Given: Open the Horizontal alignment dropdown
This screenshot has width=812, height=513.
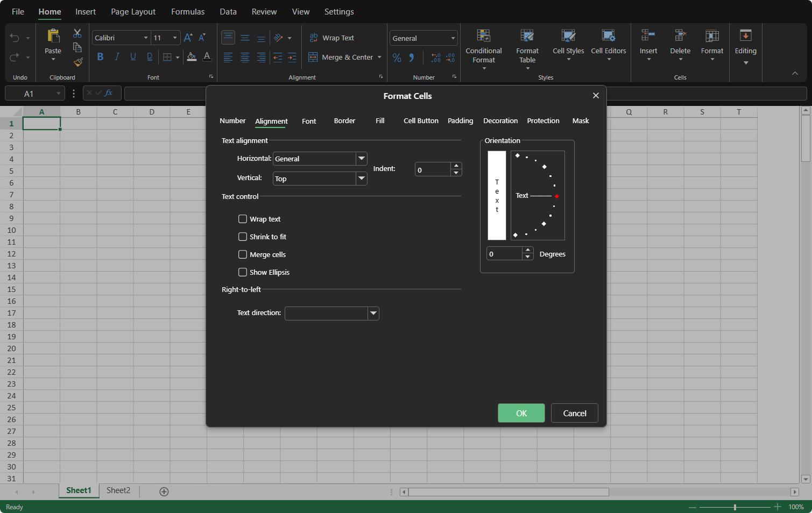Looking at the screenshot, I should point(362,159).
